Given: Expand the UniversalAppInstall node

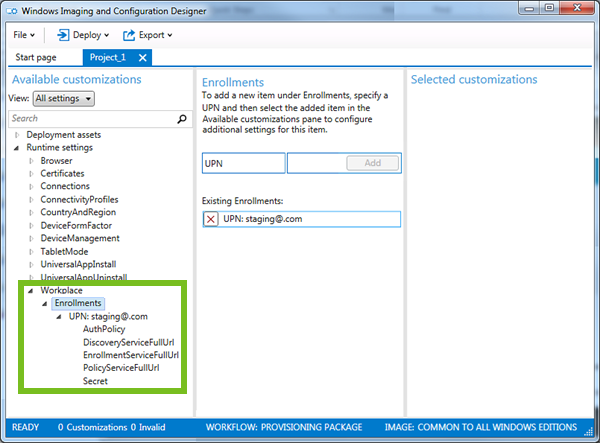Looking at the screenshot, I should 31,264.
